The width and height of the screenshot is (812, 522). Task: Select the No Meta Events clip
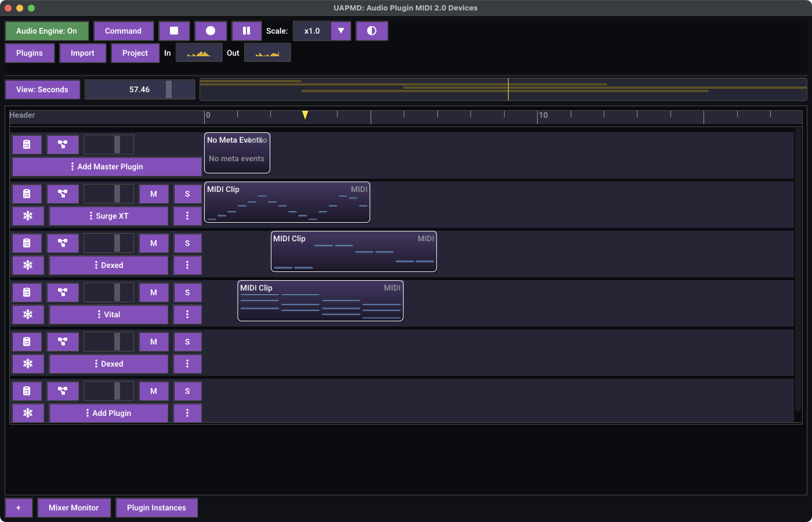pos(237,153)
